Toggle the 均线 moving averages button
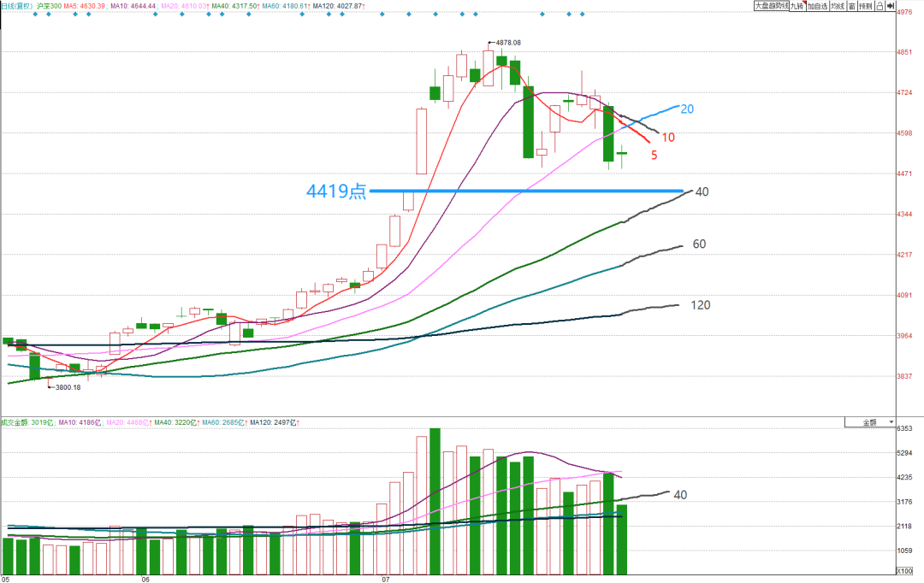Screen dimensions: 924x583 838,6
